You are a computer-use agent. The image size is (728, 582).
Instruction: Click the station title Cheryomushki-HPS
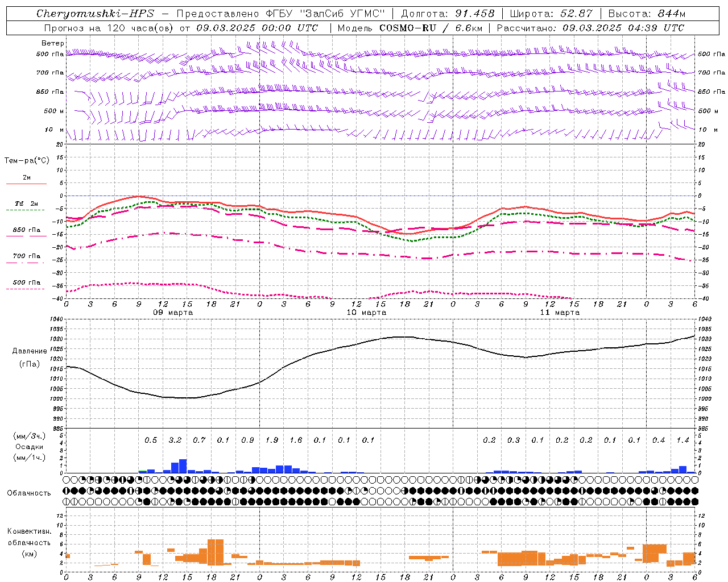point(95,14)
